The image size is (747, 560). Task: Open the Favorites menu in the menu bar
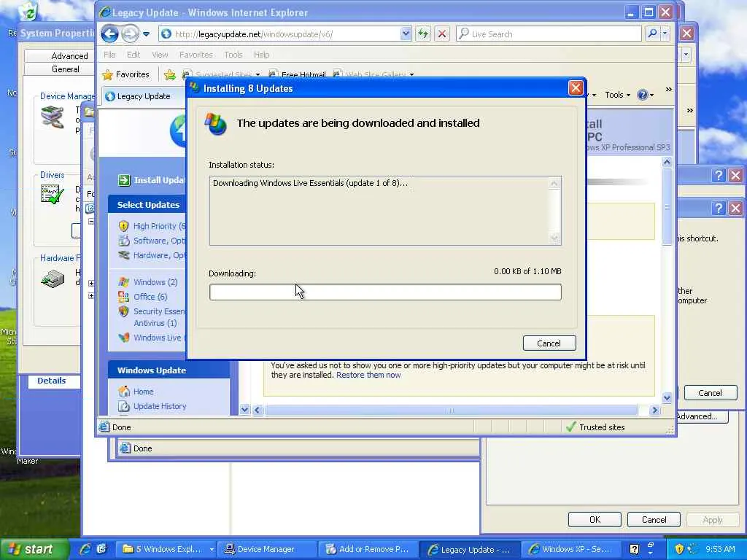pos(196,55)
